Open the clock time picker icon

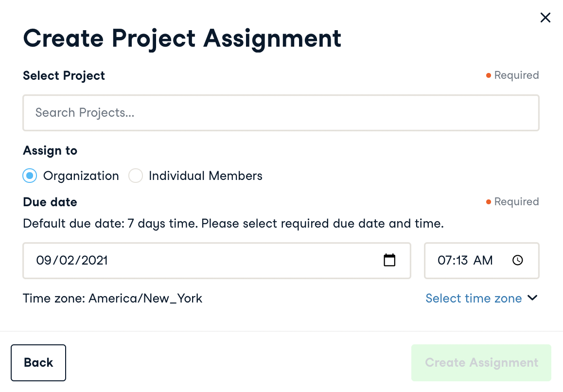click(x=518, y=260)
